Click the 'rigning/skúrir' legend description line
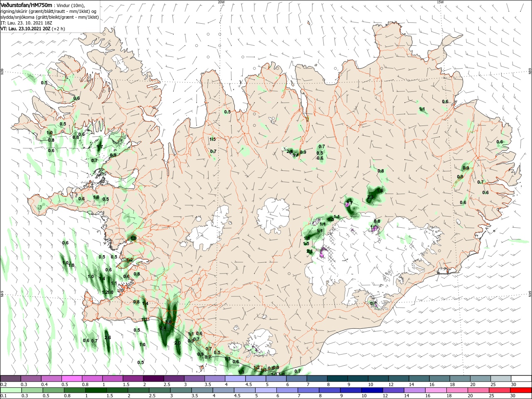The image size is (532, 399). (x=49, y=11)
